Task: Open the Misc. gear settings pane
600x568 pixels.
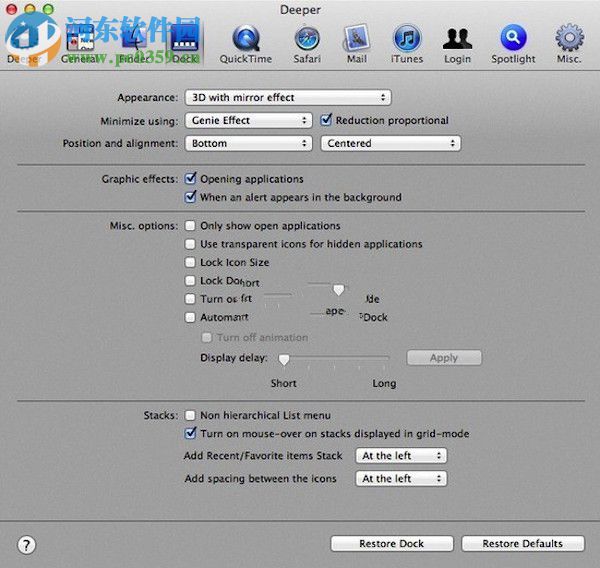Action: [569, 44]
